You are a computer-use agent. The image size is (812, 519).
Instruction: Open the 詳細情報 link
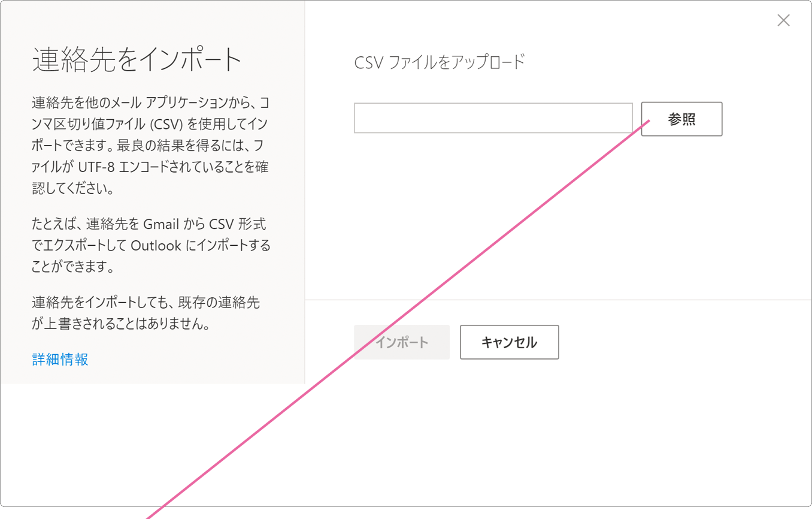[x=60, y=360]
